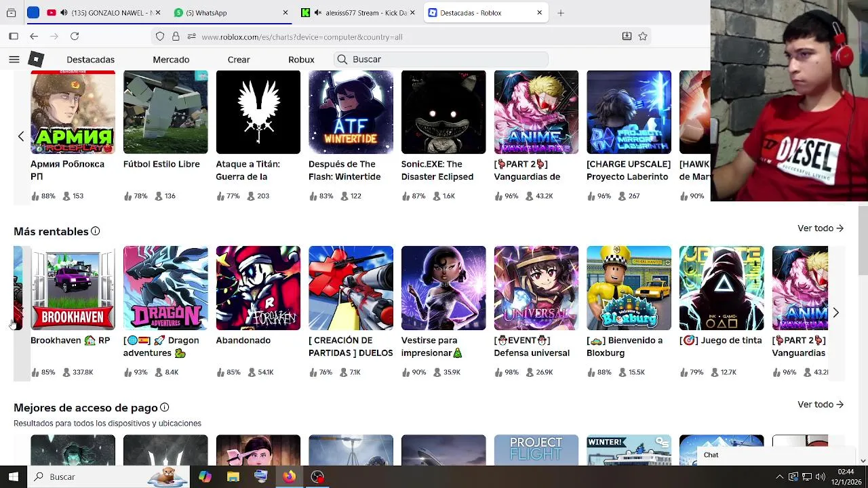
Task: Click the Roblox Buscar search field
Action: tap(441, 60)
